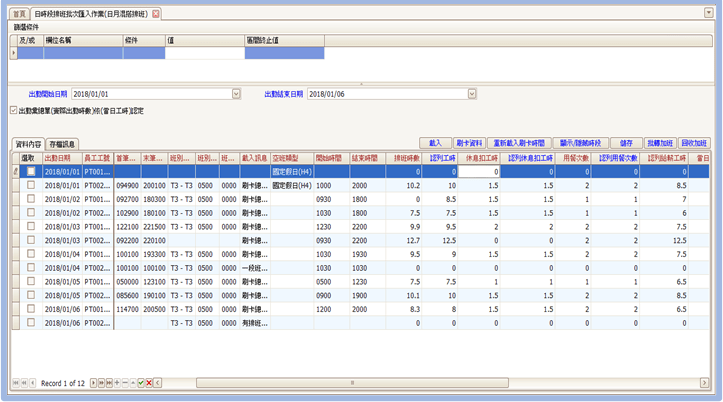Click the filter 值 cell
The image size is (723, 402).
205,53
